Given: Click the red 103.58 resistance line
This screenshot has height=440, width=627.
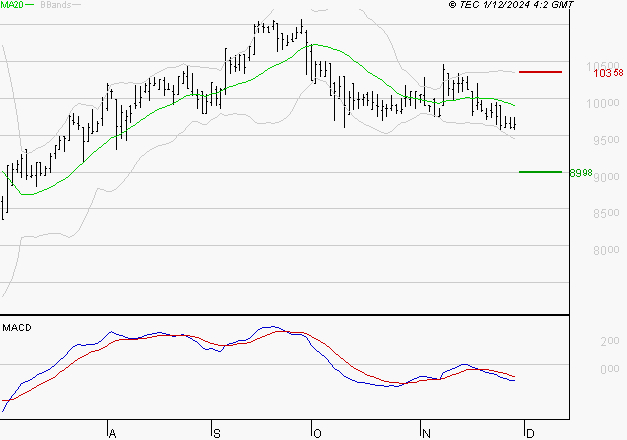Looking at the screenshot, I should (x=540, y=72).
